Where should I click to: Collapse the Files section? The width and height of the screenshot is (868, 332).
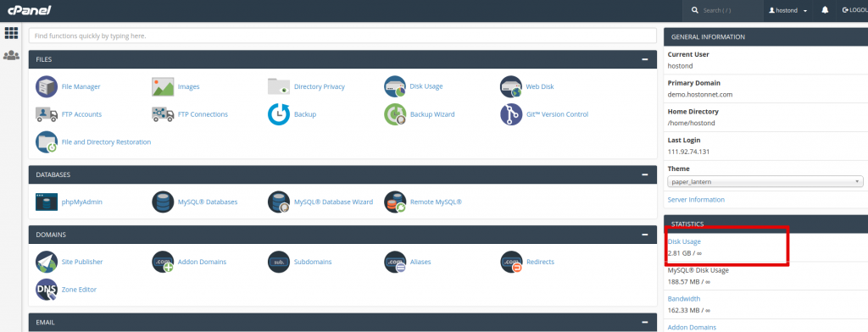[x=645, y=59]
